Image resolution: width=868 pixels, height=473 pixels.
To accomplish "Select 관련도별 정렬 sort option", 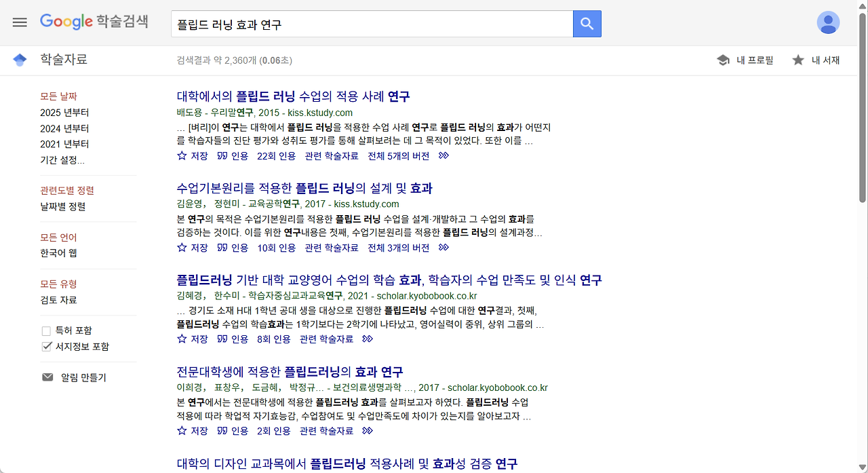I will [67, 191].
